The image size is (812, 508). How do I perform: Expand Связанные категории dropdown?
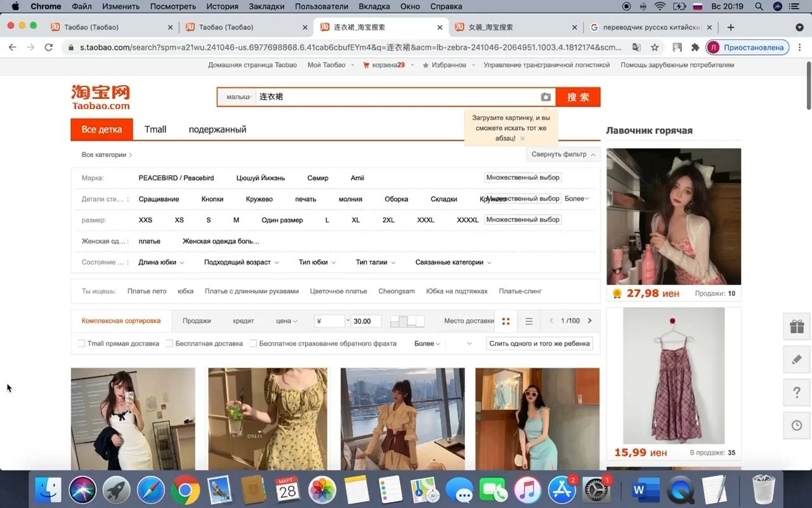tap(453, 262)
